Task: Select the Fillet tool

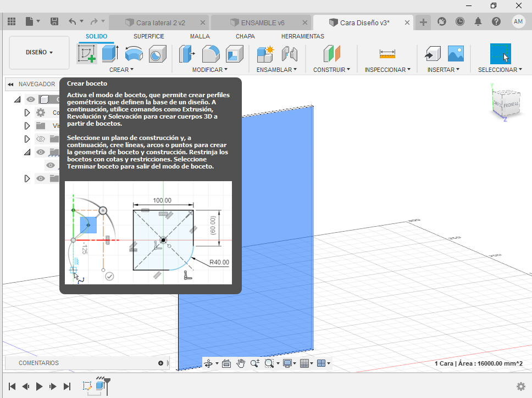Action: click(x=210, y=54)
